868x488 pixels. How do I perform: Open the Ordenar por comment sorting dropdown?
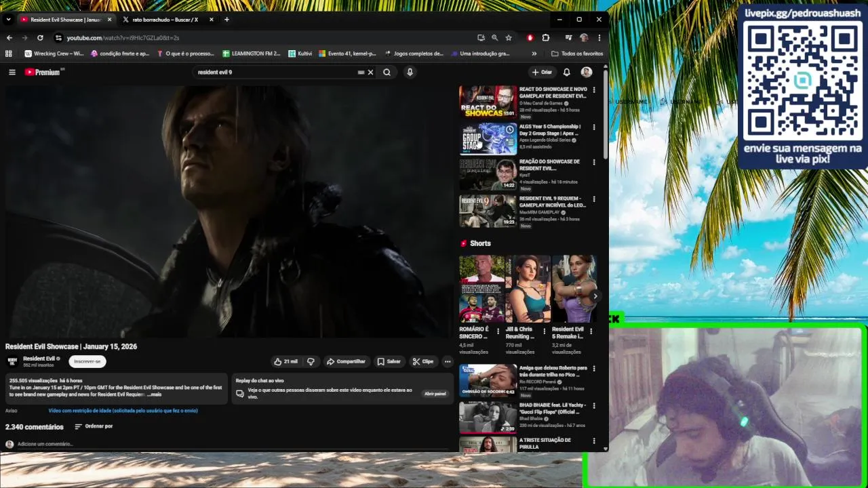coord(94,426)
